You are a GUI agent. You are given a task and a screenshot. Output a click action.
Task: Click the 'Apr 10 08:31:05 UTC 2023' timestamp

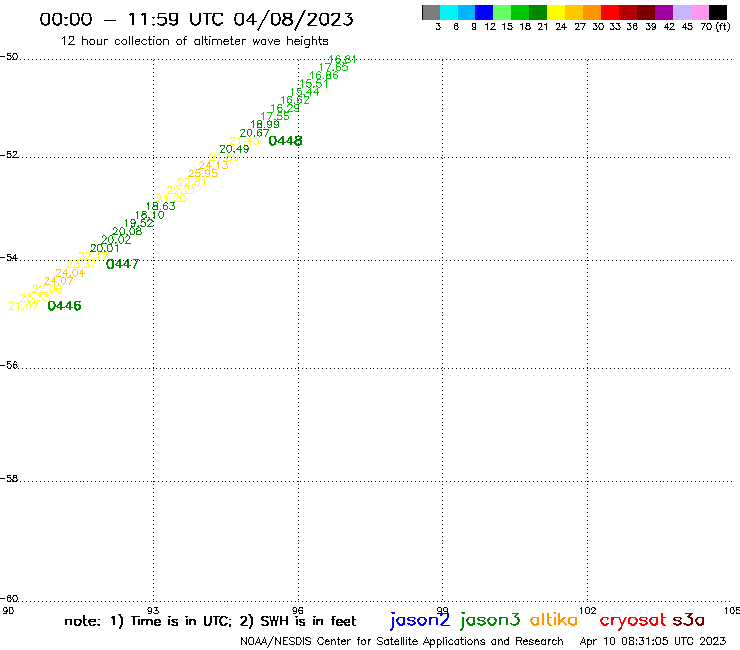[x=653, y=642]
